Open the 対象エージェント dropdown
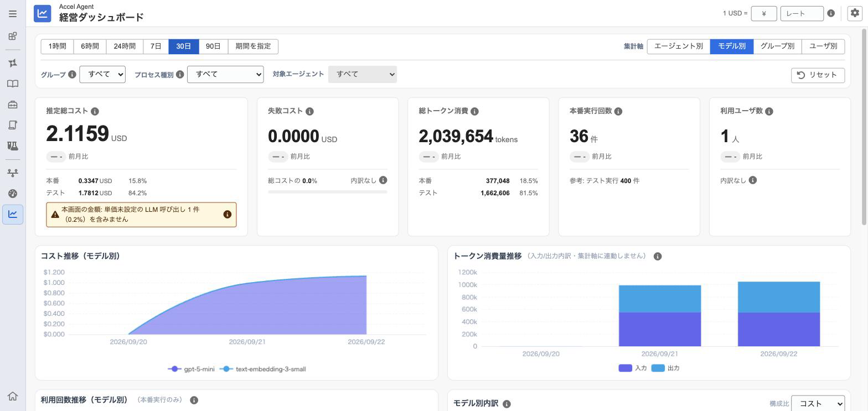Image resolution: width=868 pixels, height=411 pixels. click(x=363, y=74)
